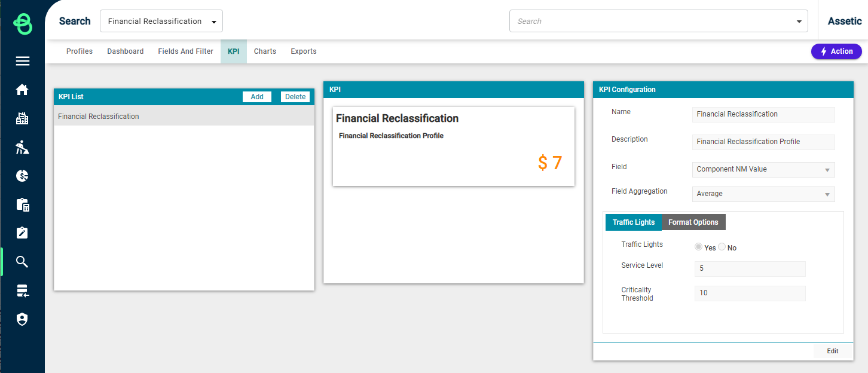Open the Charts tab
868x373 pixels.
[265, 51]
